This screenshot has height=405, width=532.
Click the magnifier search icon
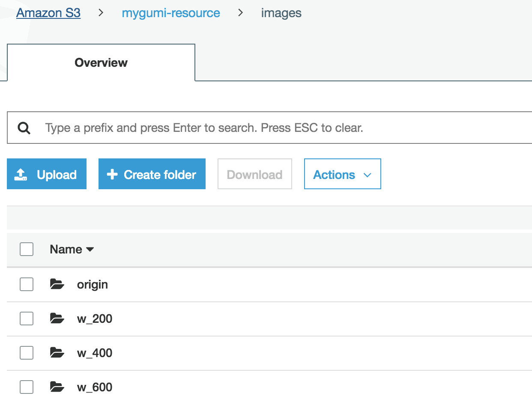(x=24, y=128)
